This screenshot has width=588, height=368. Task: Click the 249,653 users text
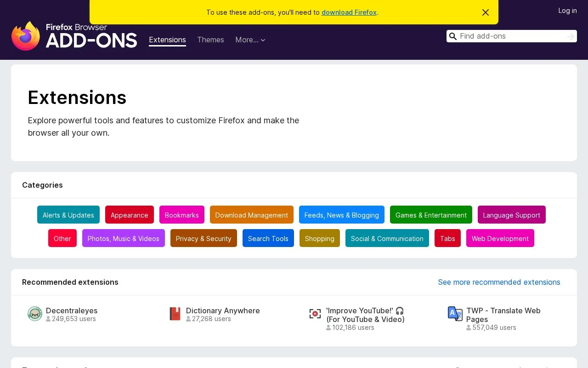pos(74,319)
